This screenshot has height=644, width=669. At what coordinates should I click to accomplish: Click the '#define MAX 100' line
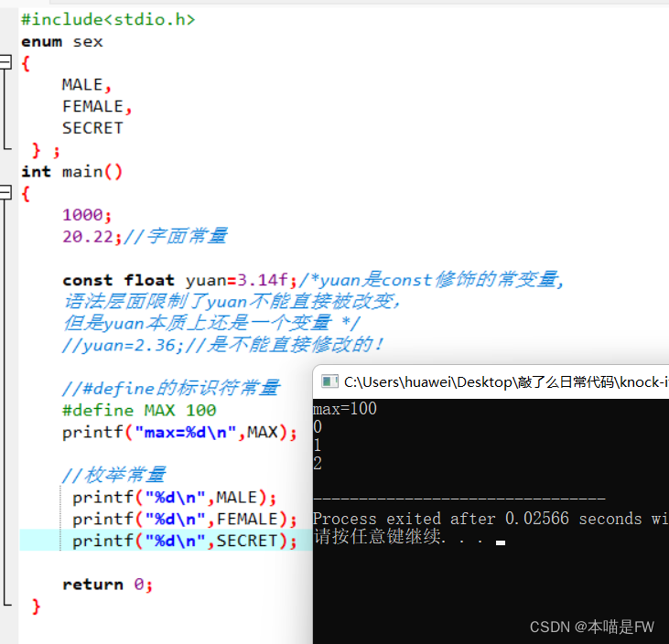tap(139, 411)
